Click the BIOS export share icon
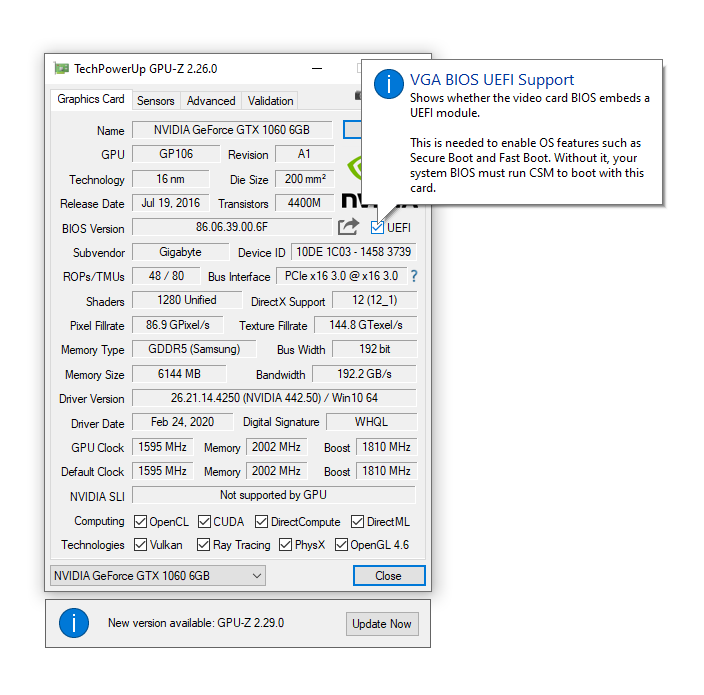The width and height of the screenshot is (704, 695). [x=348, y=227]
